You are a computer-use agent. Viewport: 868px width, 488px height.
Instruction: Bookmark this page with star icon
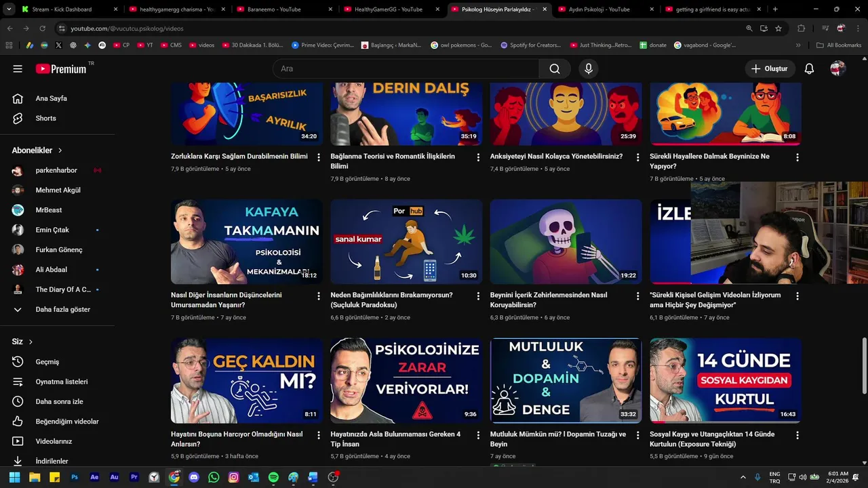pos(778,28)
